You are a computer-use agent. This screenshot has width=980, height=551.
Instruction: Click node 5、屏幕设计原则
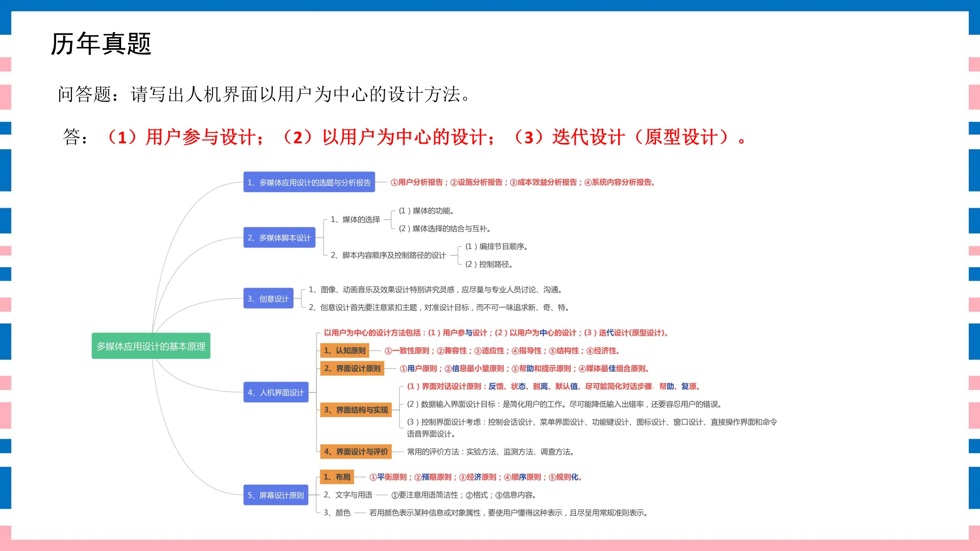pyautogui.click(x=276, y=495)
